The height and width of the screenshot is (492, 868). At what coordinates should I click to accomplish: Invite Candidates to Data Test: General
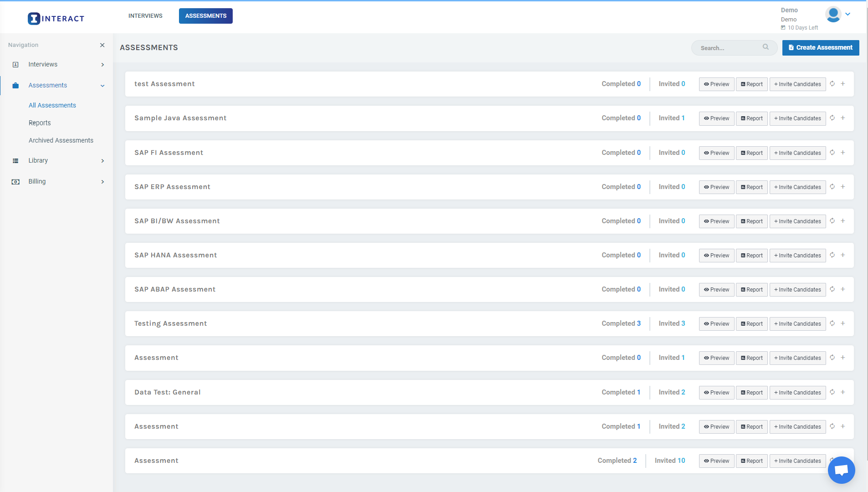[798, 393]
